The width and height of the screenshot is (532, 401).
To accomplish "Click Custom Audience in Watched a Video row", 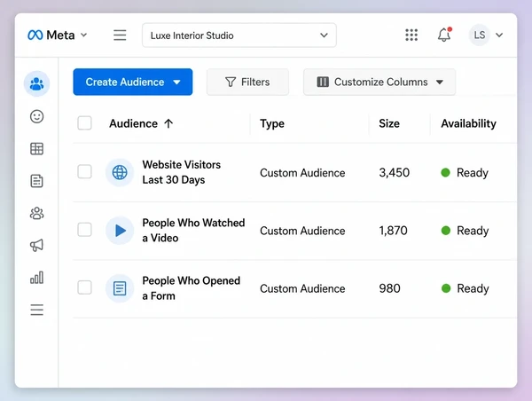I will tap(302, 231).
